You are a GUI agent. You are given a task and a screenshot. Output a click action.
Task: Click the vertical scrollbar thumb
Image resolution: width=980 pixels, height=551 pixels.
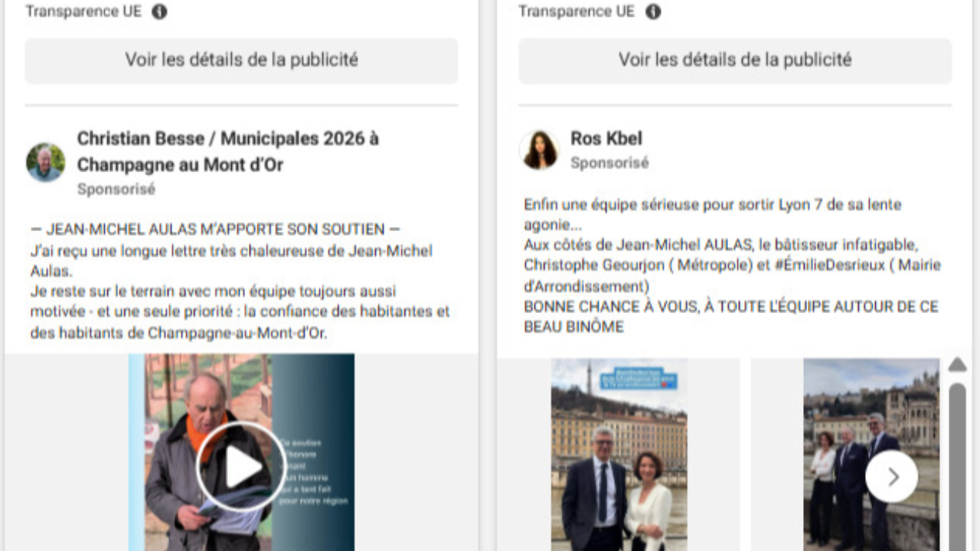(957, 467)
